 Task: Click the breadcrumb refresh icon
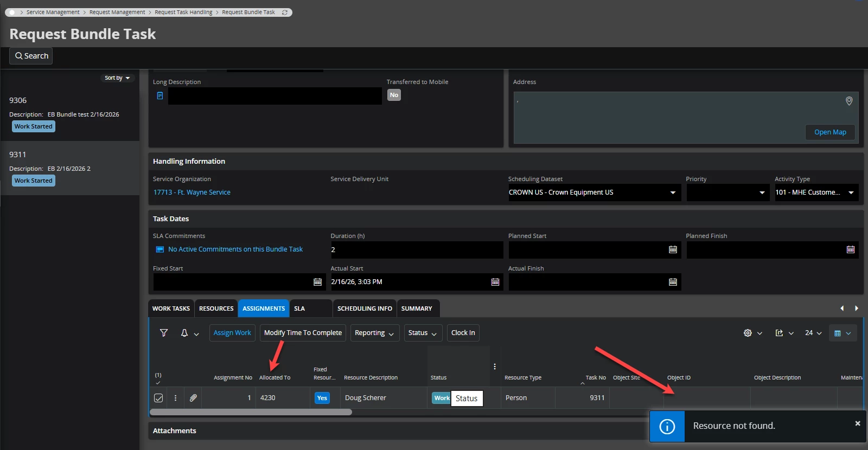(x=285, y=12)
